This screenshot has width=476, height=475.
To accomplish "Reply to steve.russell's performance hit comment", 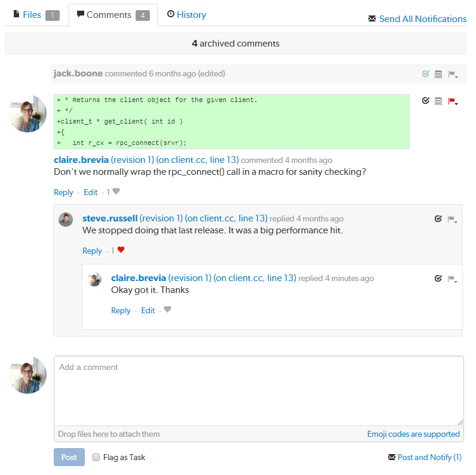I will pos(92,251).
